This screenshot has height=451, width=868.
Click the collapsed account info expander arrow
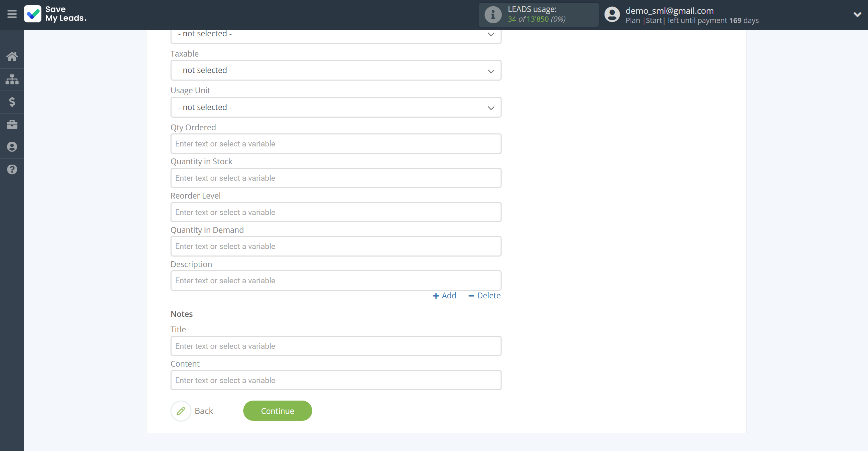point(857,14)
